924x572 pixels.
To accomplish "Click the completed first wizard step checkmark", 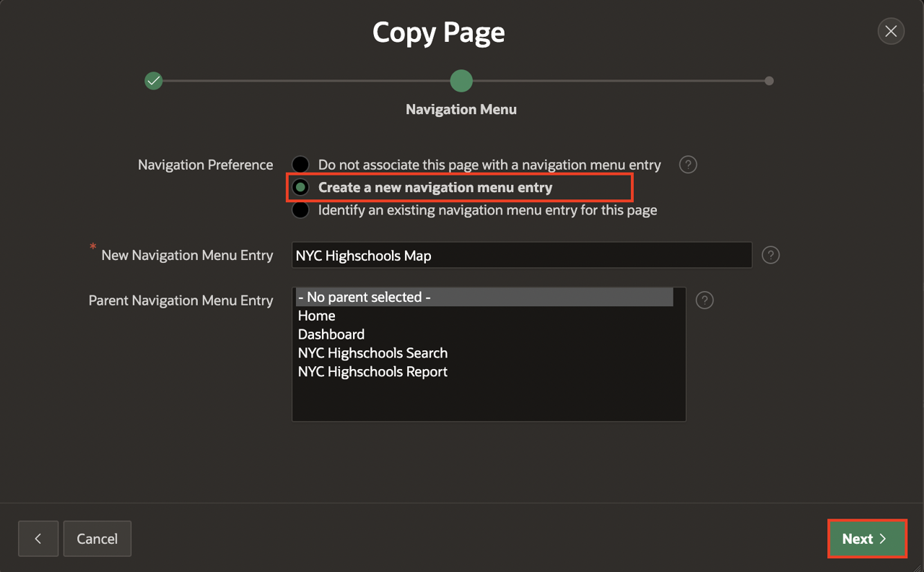I will pos(153,81).
